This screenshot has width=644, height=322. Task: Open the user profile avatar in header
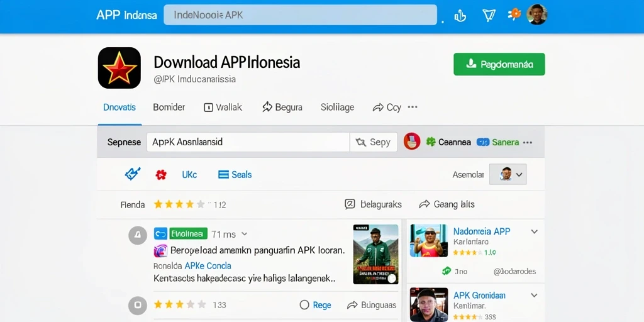[x=537, y=14]
